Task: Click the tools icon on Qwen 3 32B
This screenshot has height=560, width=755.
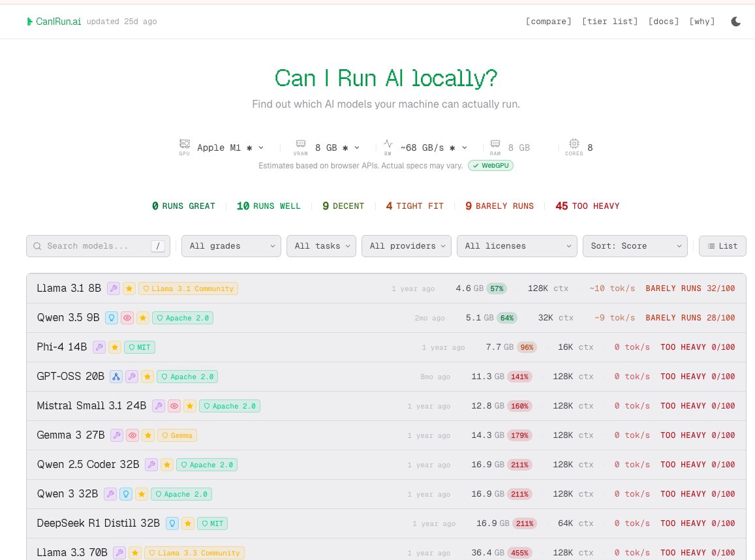Action: [110, 494]
